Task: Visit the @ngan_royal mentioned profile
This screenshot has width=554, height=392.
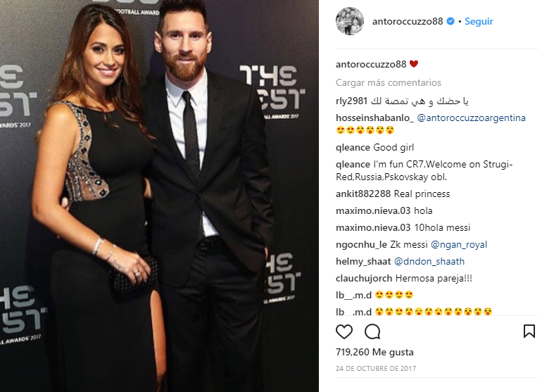Action: tap(458, 244)
